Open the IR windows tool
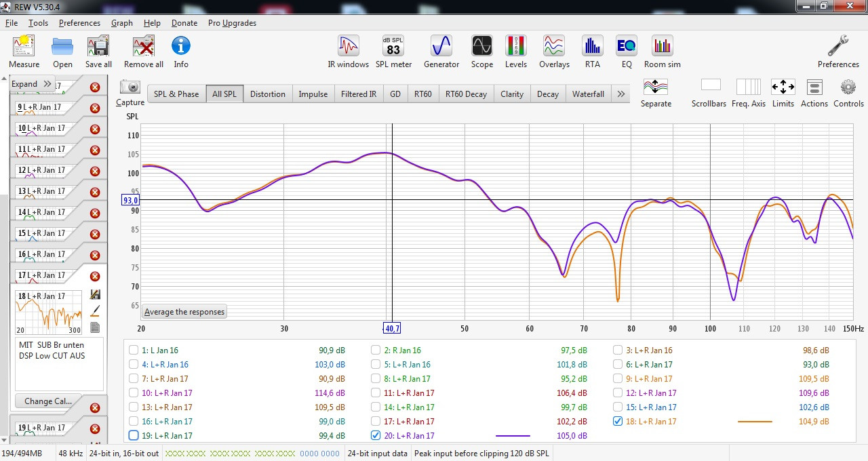Viewport: 868px width, 461px height. [348, 52]
